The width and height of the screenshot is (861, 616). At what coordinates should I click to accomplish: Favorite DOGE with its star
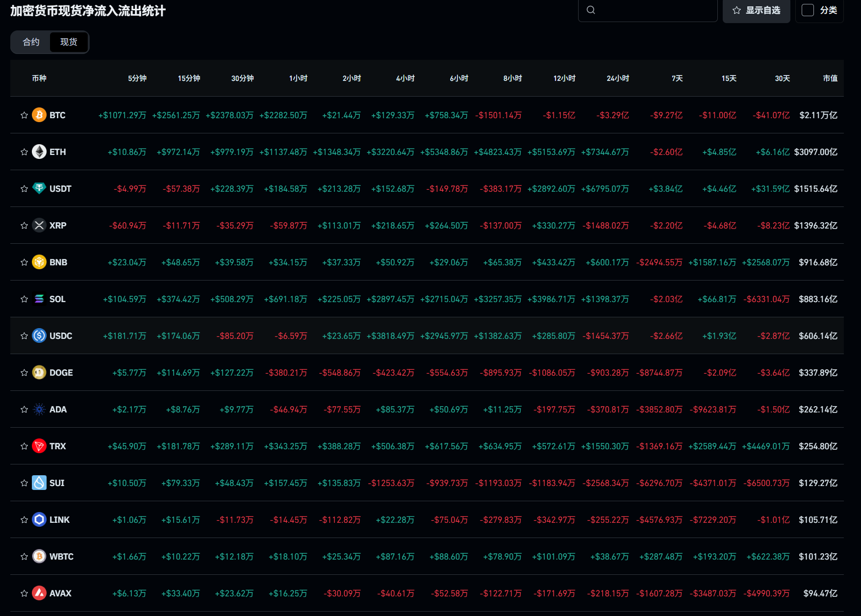[x=24, y=373]
